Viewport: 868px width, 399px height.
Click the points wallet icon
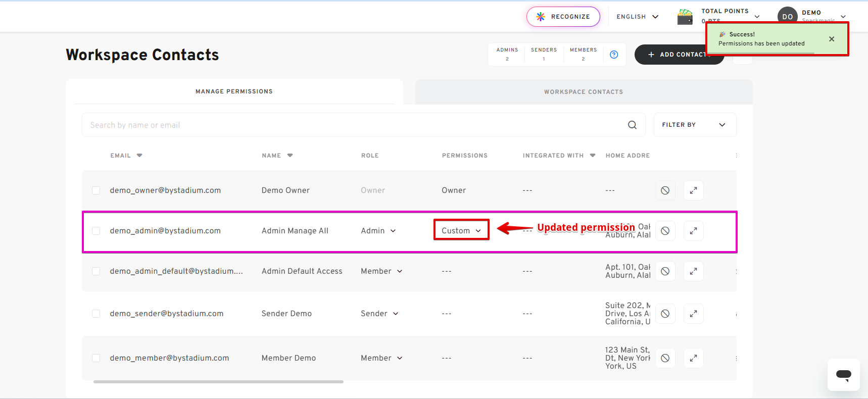[x=685, y=17]
